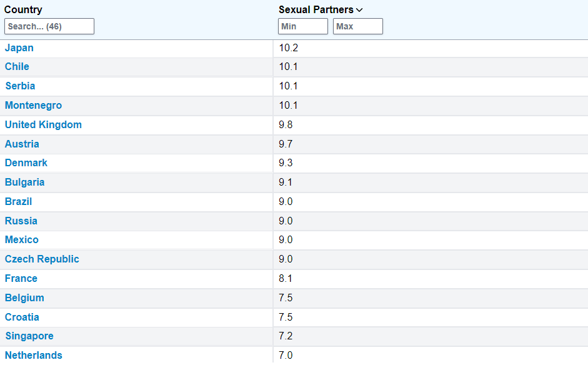This screenshot has height=365, width=588.
Task: Open the Chile country link
Action: pos(17,67)
